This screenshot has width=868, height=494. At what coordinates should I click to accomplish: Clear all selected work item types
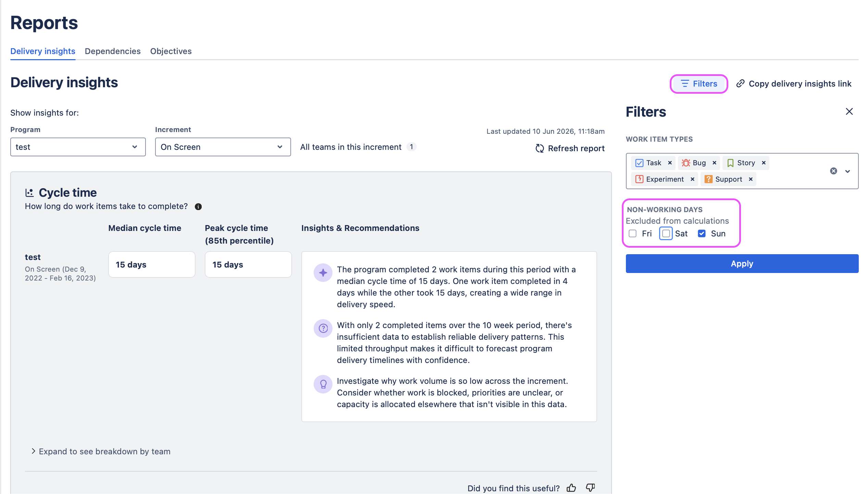pos(833,171)
